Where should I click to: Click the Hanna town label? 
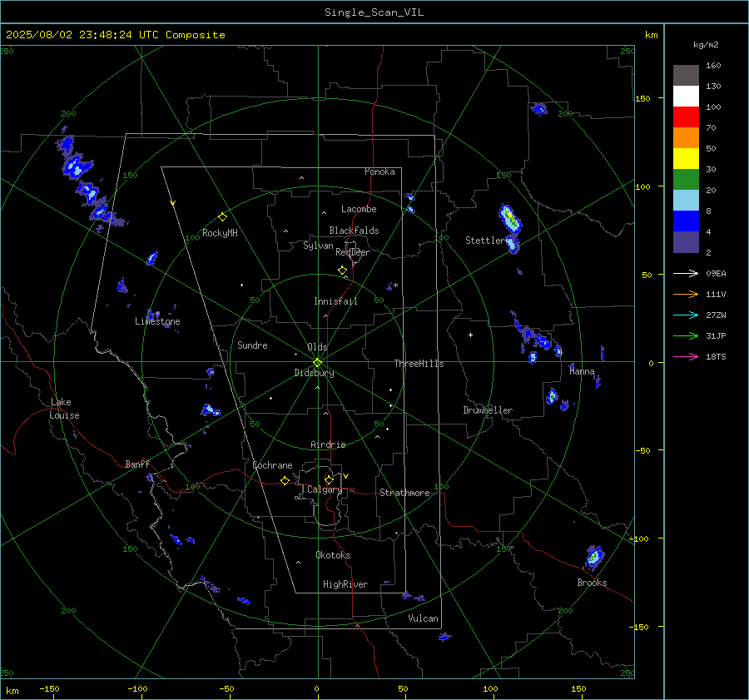(x=582, y=371)
